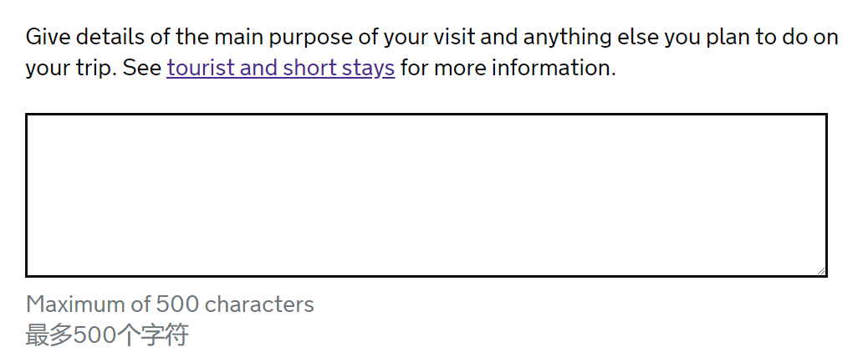Click the resize handle of the text area

click(x=821, y=270)
